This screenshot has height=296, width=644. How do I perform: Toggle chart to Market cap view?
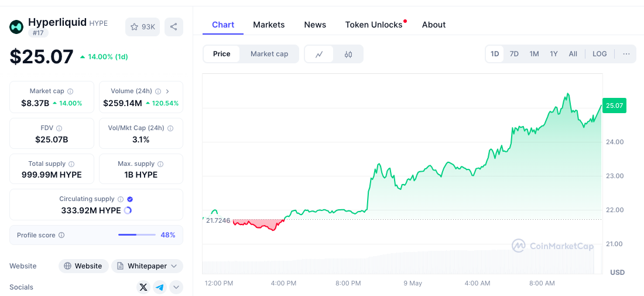click(269, 54)
